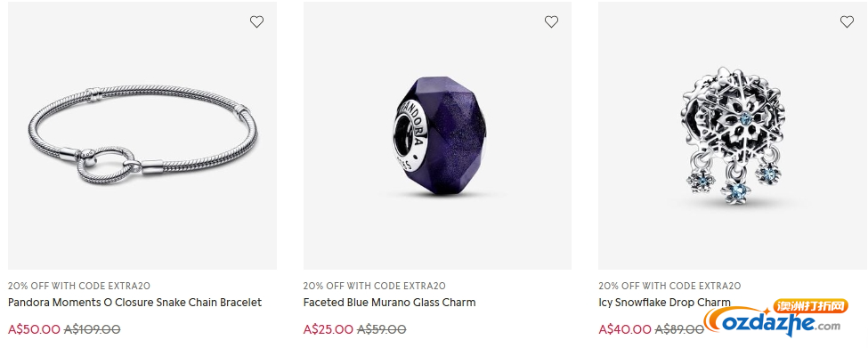Click the EXTRA20 promo text above Murano charm

tap(374, 286)
